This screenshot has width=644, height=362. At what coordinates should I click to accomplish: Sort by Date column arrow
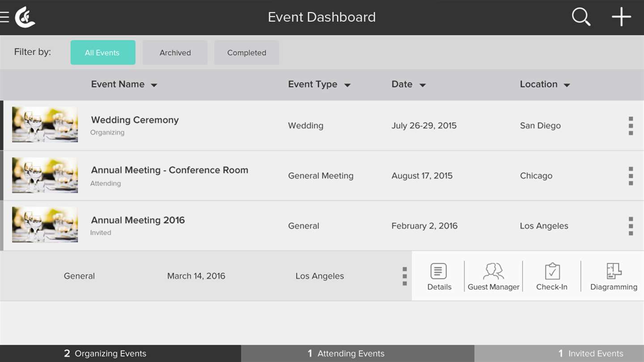[x=422, y=85]
